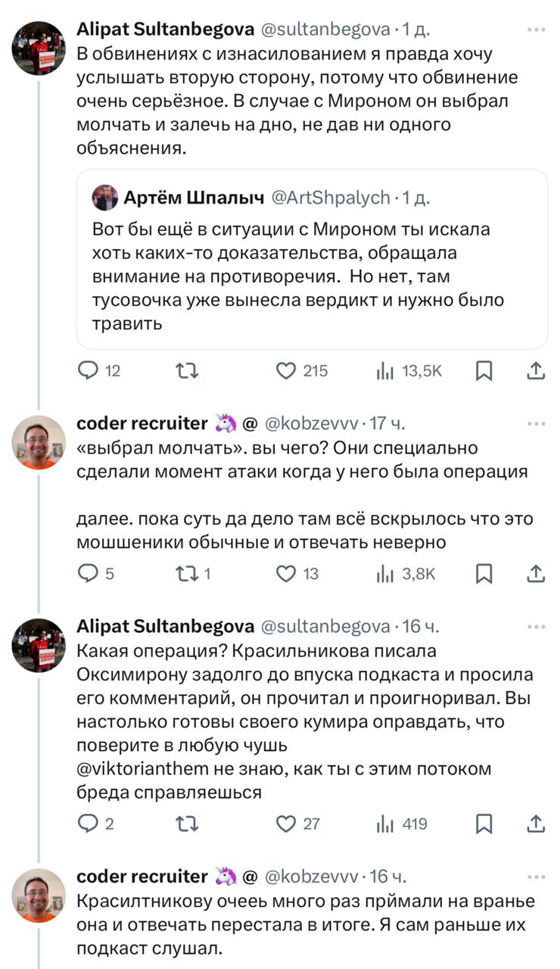560x969 pixels.
Task: Share the top tweet by Alipat
Action: [x=535, y=370]
